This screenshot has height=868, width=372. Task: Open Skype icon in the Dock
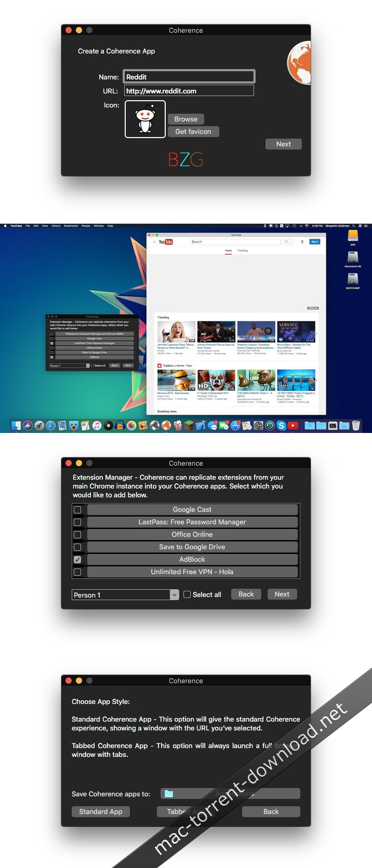[x=281, y=425]
